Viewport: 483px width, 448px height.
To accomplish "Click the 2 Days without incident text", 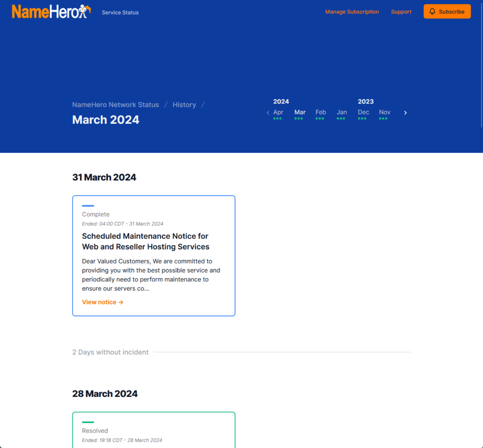I will (110, 352).
